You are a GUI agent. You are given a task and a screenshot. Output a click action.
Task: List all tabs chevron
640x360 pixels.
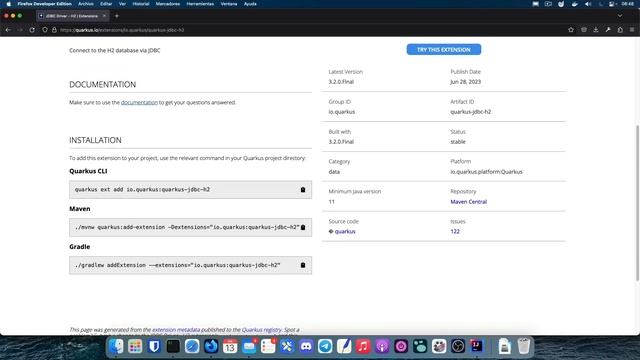[x=620, y=16]
